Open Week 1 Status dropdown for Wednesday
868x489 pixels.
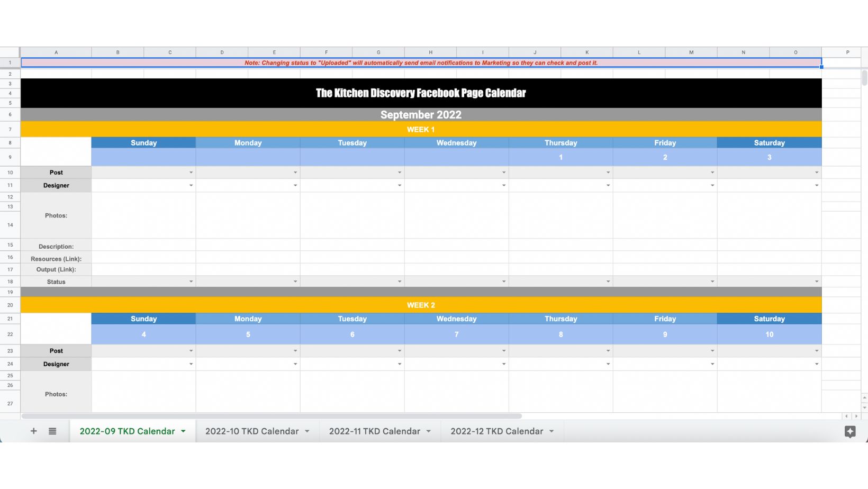click(504, 282)
